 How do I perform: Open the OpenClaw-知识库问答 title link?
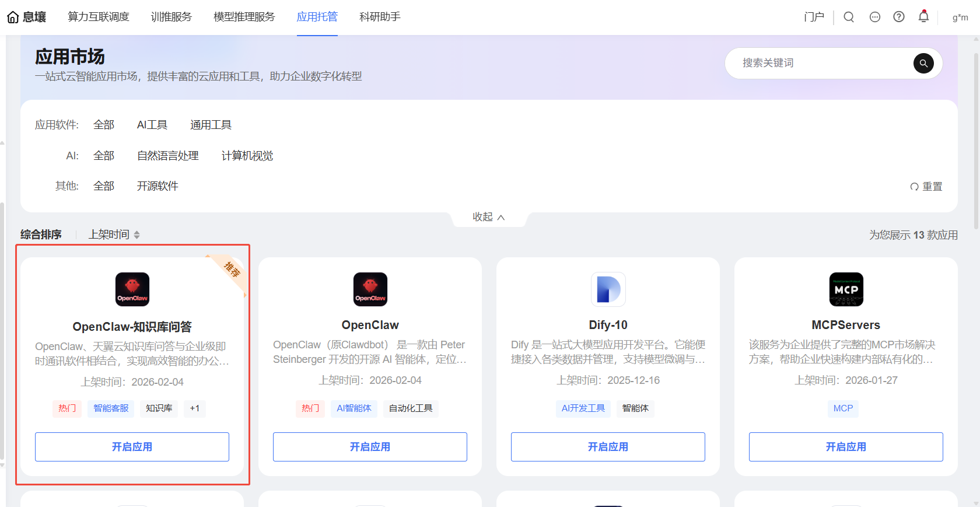click(132, 327)
